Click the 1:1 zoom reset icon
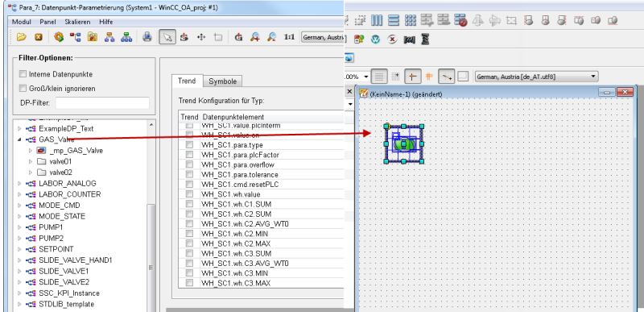Viewport: 644px width, 312px height. pos(289,37)
